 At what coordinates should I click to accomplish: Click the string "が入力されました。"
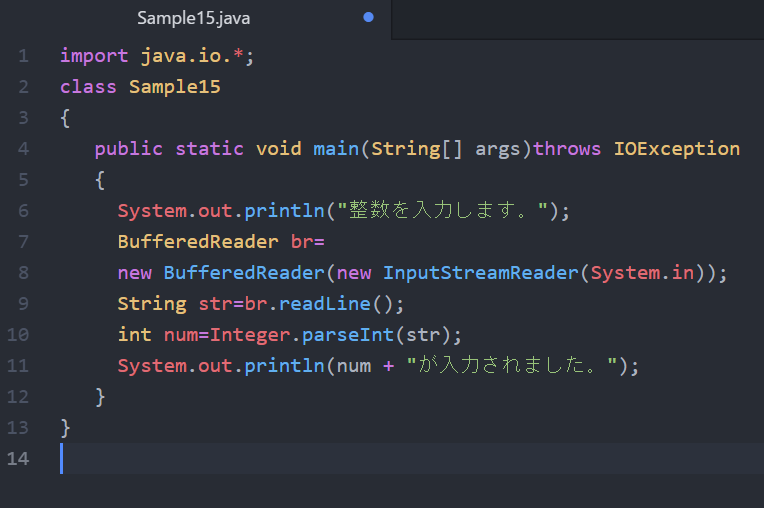[512, 365]
